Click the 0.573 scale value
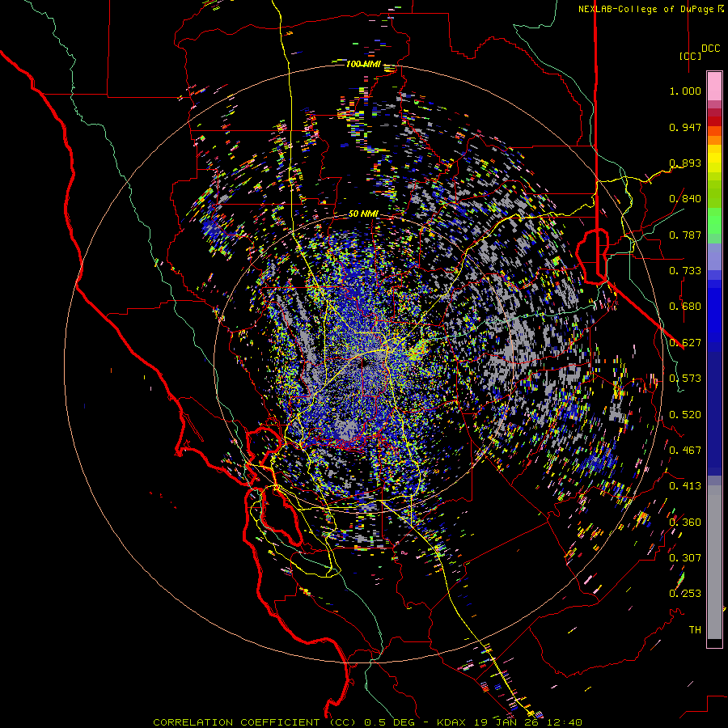Image resolution: width=728 pixels, height=728 pixels. [x=685, y=379]
